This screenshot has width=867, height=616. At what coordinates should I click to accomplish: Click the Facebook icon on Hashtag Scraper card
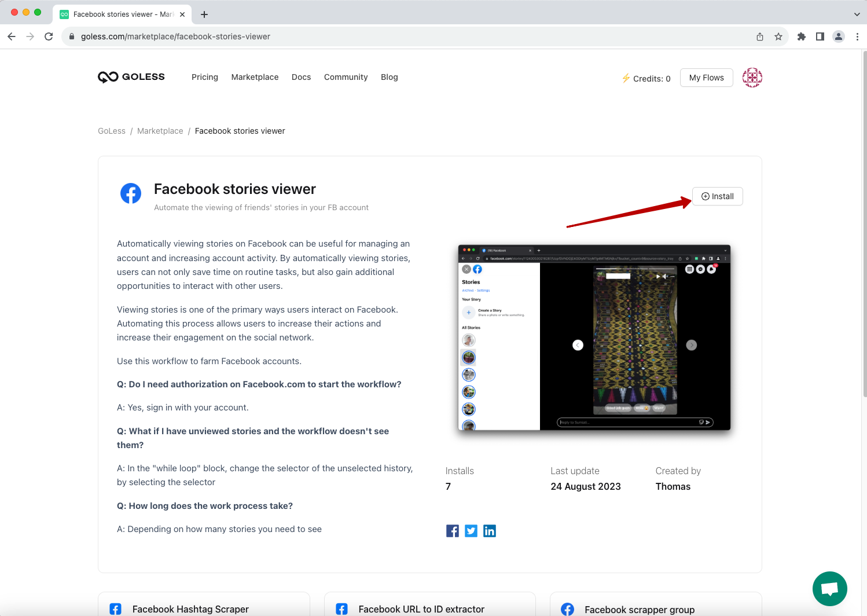click(116, 609)
